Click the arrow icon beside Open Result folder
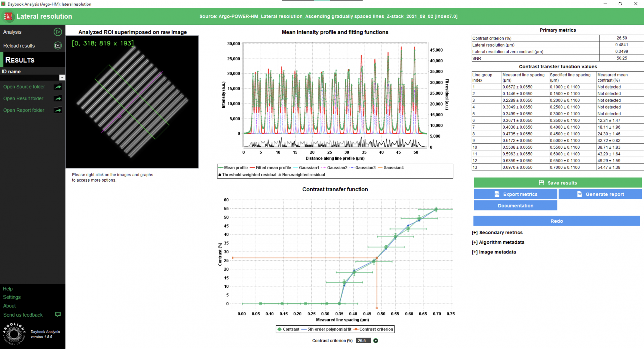 click(58, 99)
